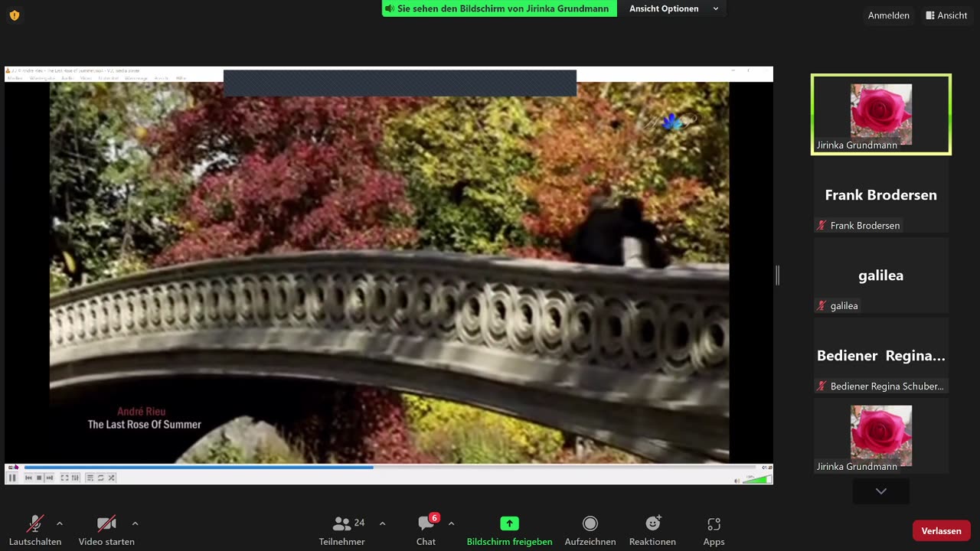Image resolution: width=980 pixels, height=551 pixels.
Task: Click the 'André Rieu' video caption
Action: (x=141, y=412)
